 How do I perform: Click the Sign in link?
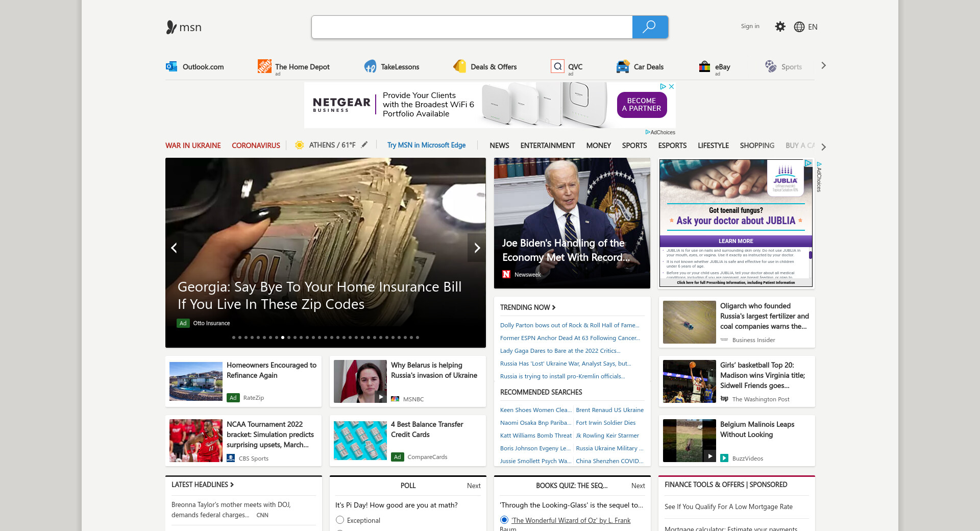[x=750, y=26]
